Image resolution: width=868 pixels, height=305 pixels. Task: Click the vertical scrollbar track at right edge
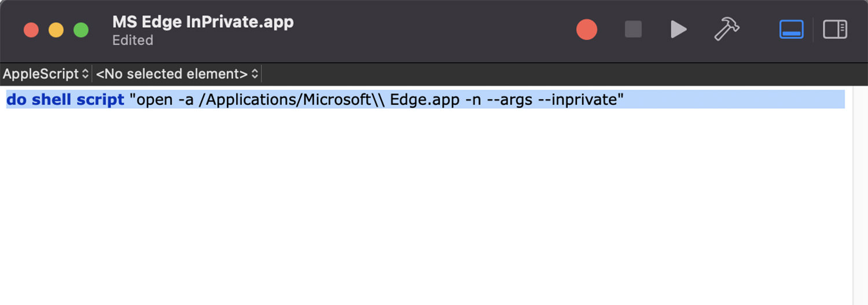860,196
